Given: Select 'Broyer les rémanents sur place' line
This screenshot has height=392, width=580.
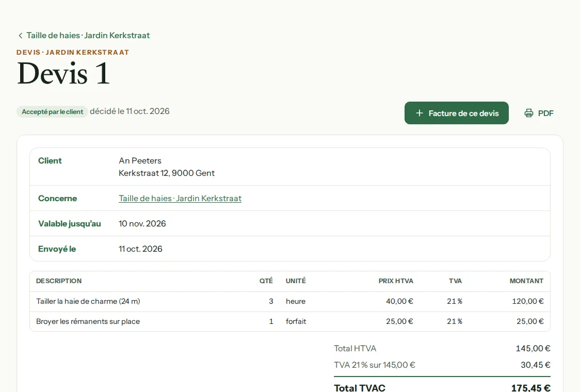Looking at the screenshot, I should click(x=88, y=321).
